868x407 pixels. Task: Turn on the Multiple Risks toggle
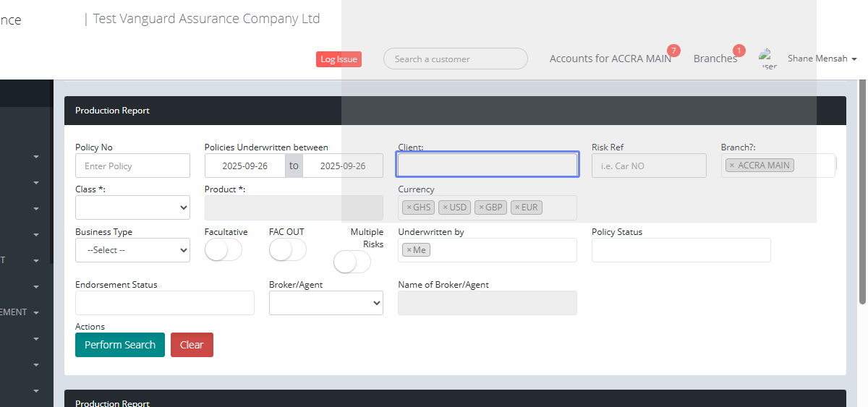[x=352, y=262]
